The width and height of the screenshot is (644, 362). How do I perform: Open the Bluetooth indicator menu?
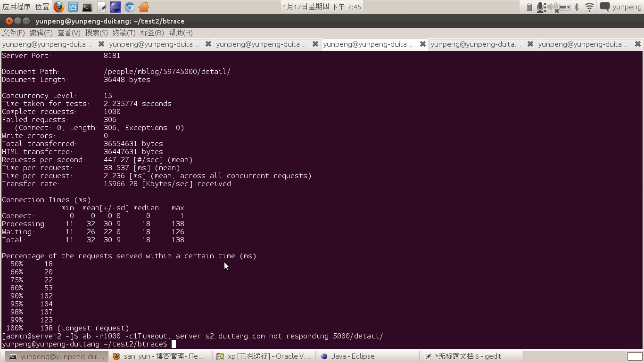tap(577, 7)
